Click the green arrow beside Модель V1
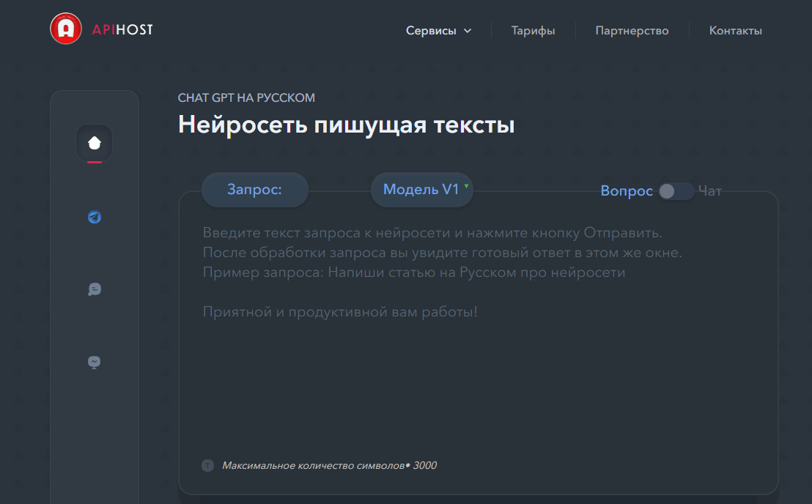812x504 pixels. click(x=466, y=185)
